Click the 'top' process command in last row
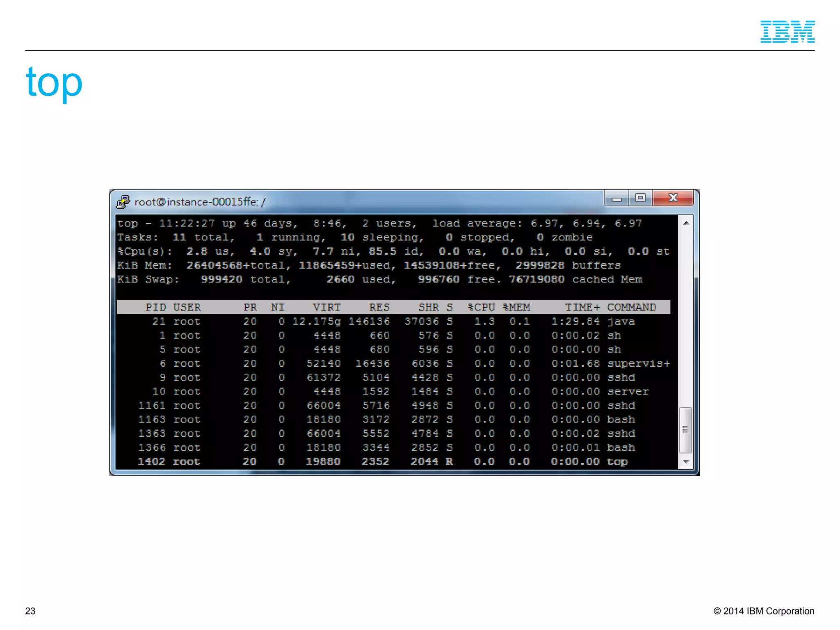The image size is (840, 630). click(x=617, y=462)
